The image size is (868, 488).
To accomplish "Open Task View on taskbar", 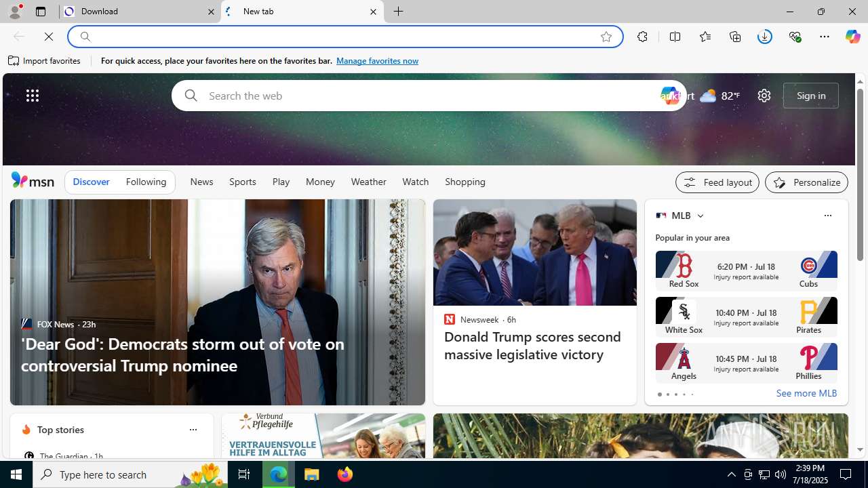I will click(243, 474).
